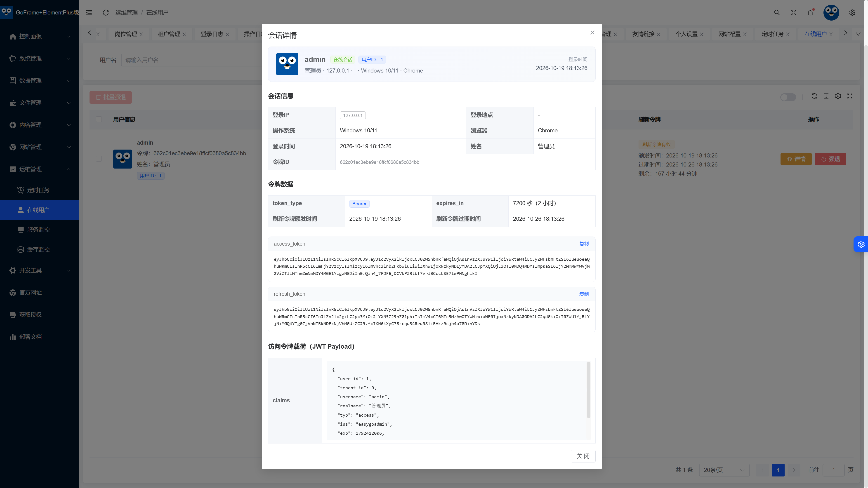Copy the access_token via 复制 link
868x488 pixels.
click(x=584, y=244)
